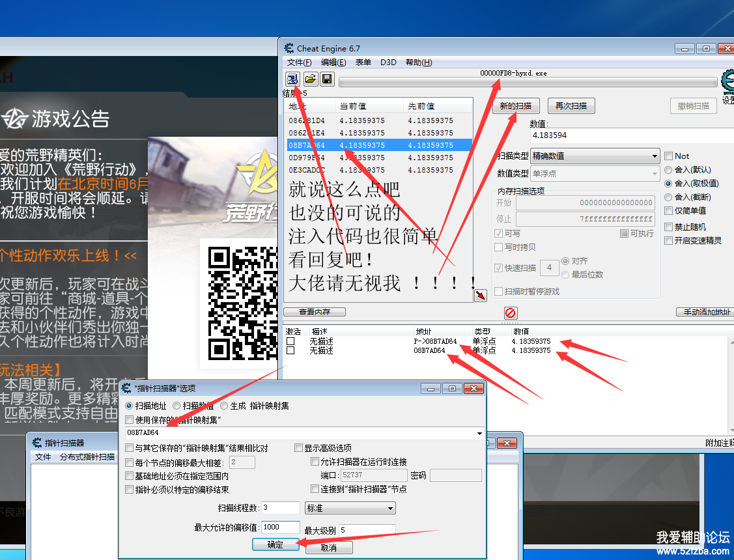Select the 对齐 radio button

pos(565,261)
